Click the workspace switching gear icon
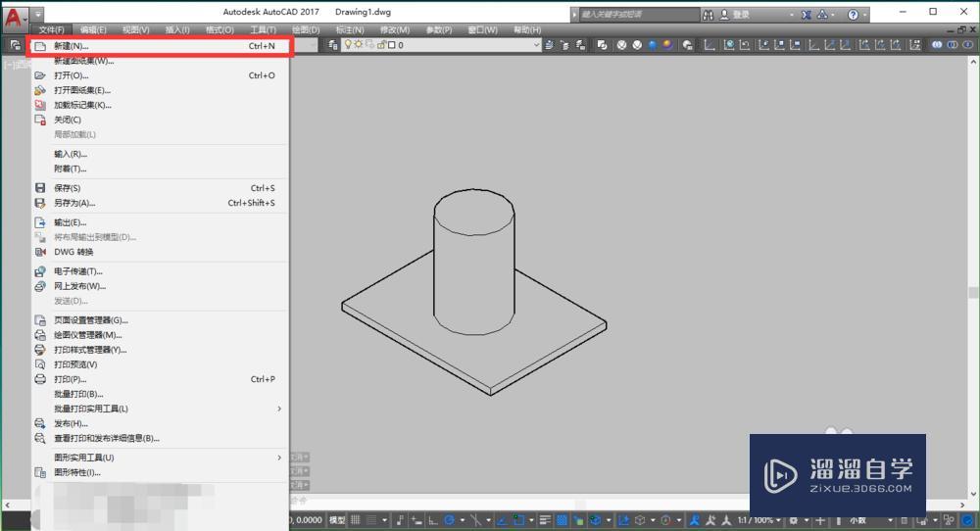 [x=794, y=520]
